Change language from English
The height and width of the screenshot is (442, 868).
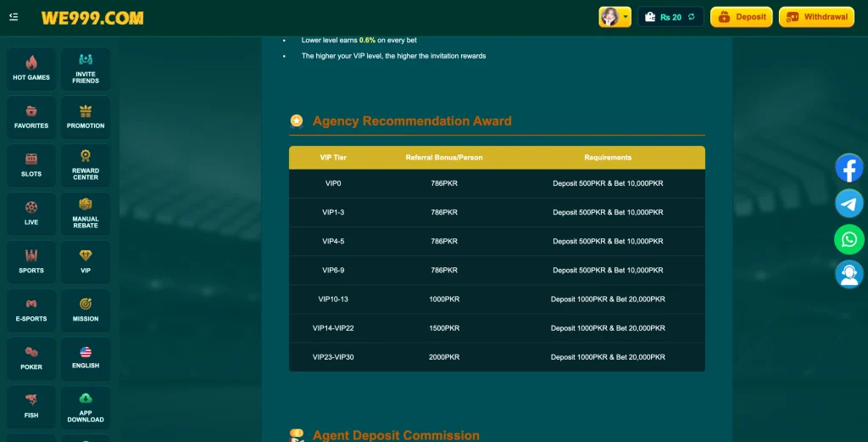86,358
